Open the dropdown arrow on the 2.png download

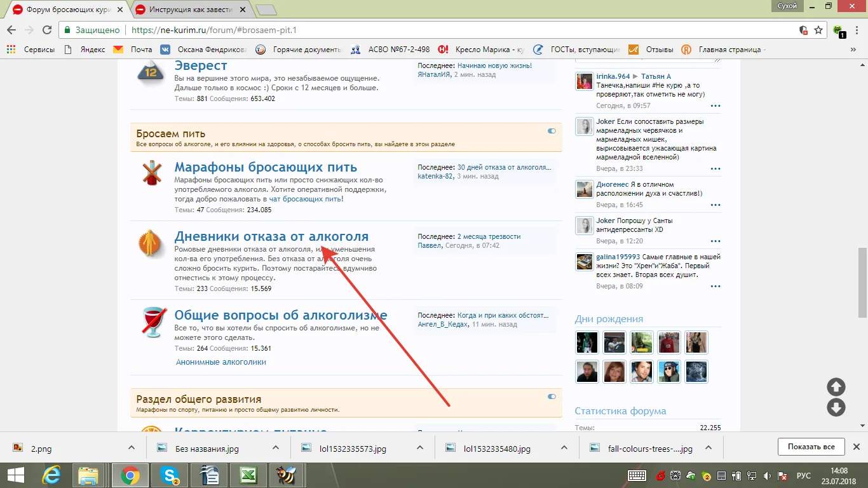(132, 447)
